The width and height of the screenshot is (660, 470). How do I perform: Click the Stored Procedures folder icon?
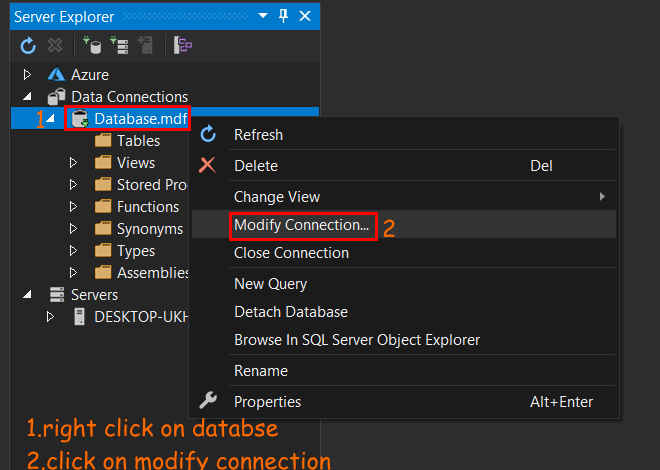pyautogui.click(x=103, y=184)
